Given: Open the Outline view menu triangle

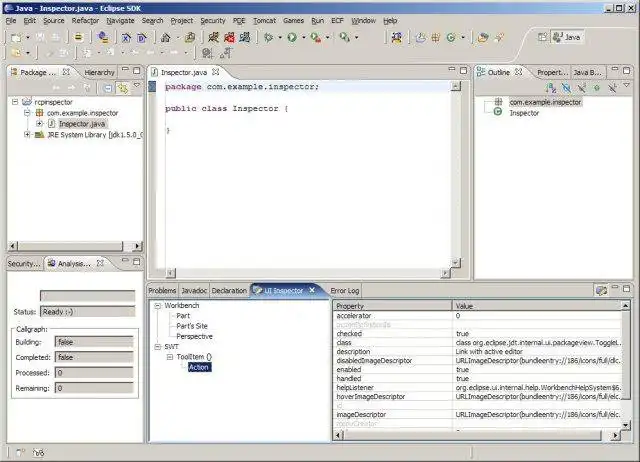Looking at the screenshot, I should click(627, 85).
